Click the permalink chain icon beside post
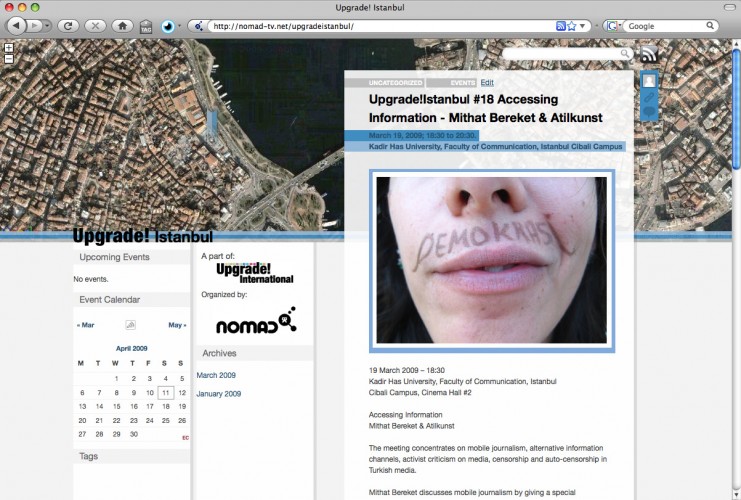Screen dimensions: 741x500 coord(649,97)
